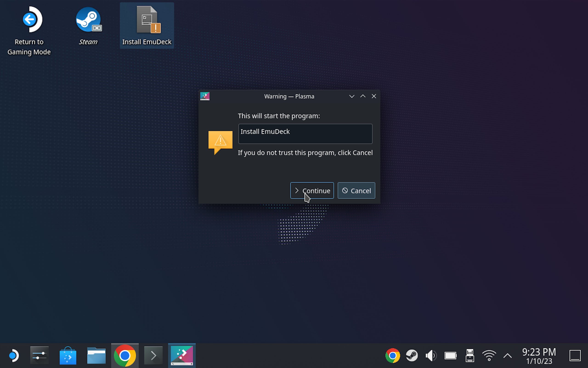The height and width of the screenshot is (368, 588).
Task: Close the Warning — Plasma dialog
Action: coord(374,96)
